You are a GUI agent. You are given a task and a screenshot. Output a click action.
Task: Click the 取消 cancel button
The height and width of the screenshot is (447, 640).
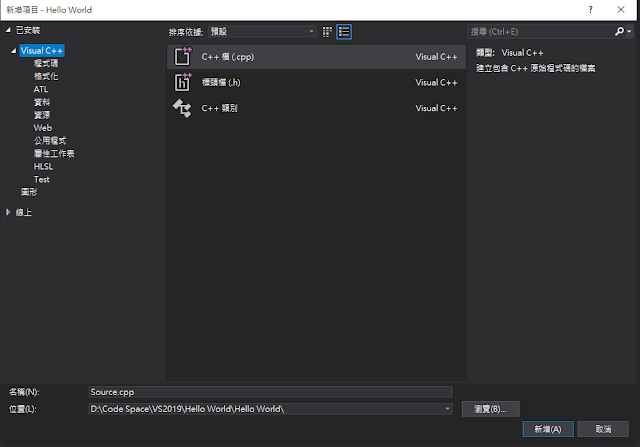[x=603, y=429]
